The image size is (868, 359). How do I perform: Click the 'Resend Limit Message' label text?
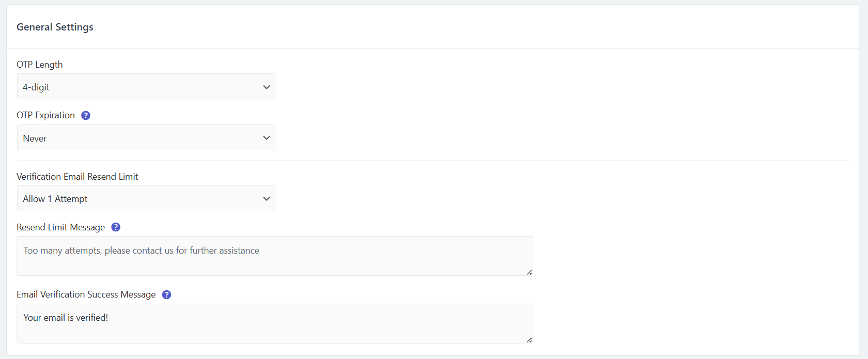point(60,227)
